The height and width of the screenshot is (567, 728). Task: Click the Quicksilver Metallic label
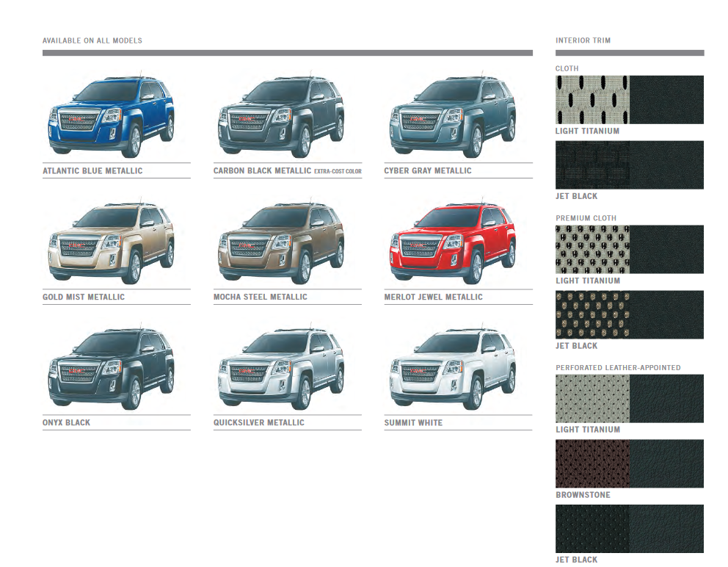click(259, 423)
